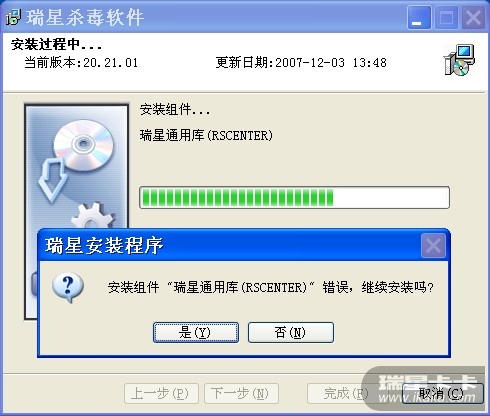Click the maximize button of the installer window
The image size is (490, 416).
pos(446,17)
